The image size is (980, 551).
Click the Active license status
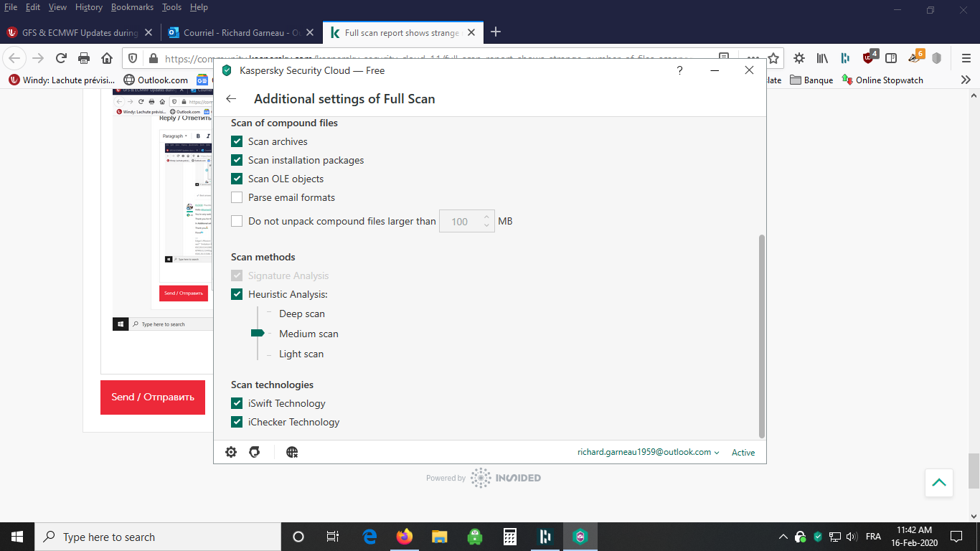[x=743, y=453]
